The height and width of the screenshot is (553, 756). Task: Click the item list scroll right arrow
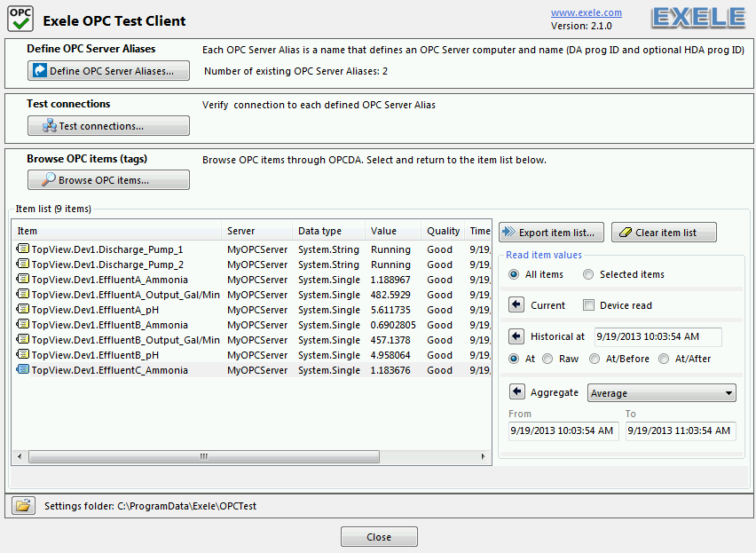coord(483,456)
